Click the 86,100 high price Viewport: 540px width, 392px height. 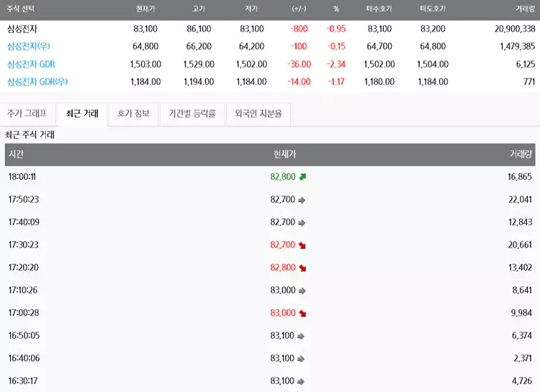(x=199, y=29)
